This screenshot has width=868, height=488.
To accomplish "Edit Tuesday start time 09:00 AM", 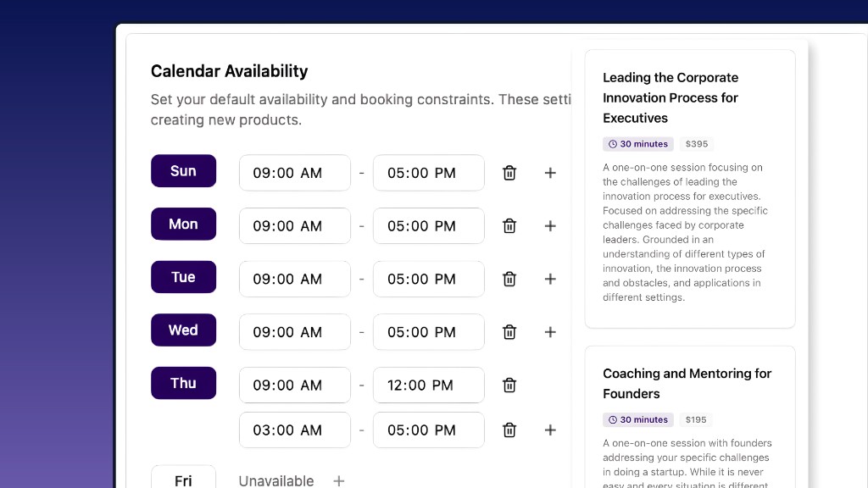I will [294, 279].
